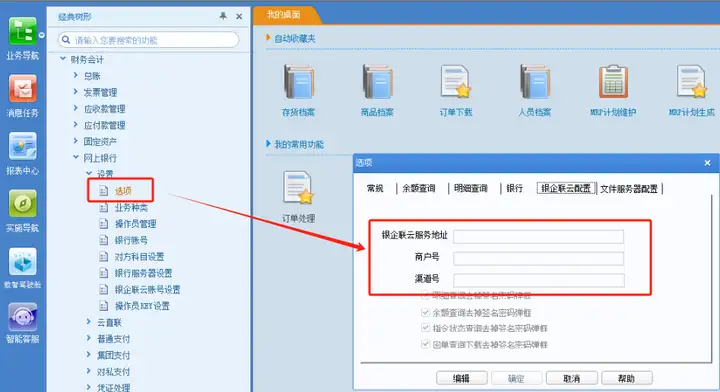Screen dimensions: 720x392
Task: Toggle 回单查询下载去掉签名密码弹框 checkbox
Action: pyautogui.click(x=425, y=344)
